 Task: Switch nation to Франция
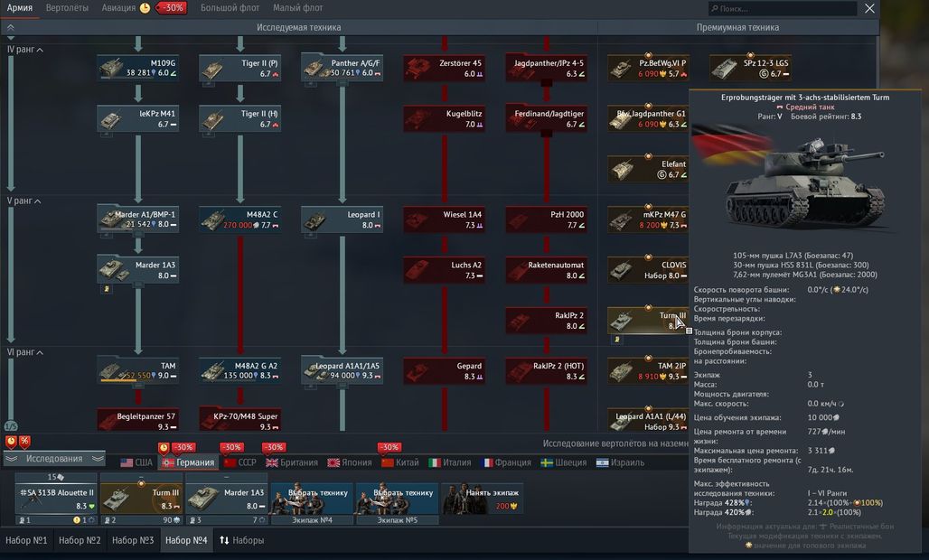point(505,463)
